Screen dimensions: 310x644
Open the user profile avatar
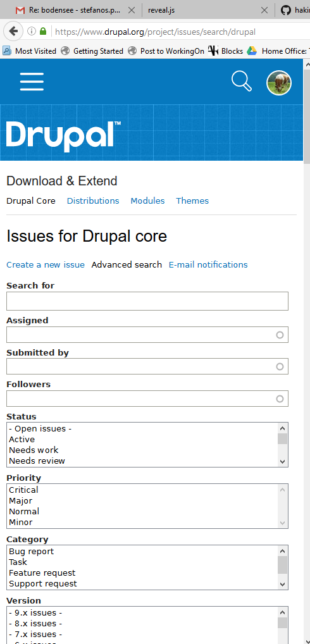pyautogui.click(x=279, y=82)
